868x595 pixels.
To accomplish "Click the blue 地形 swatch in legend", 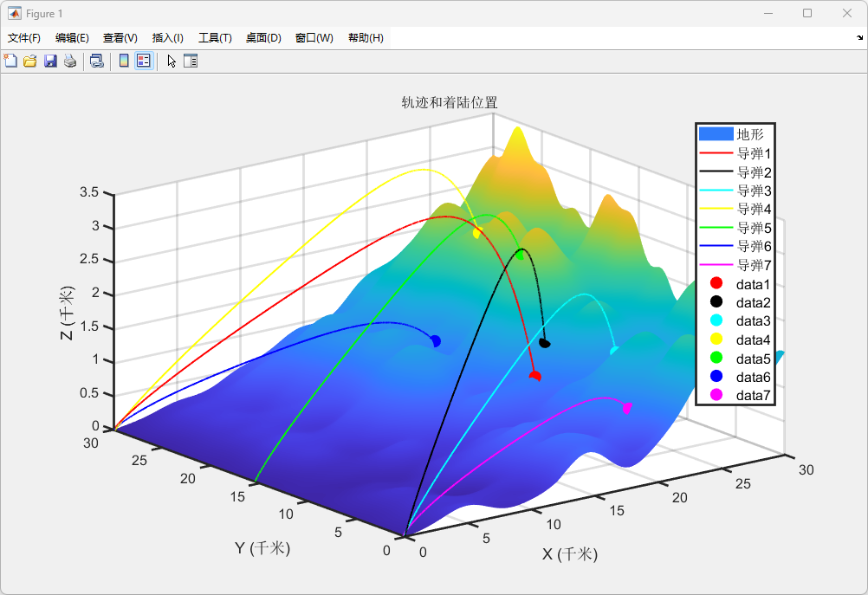I will pos(716,134).
